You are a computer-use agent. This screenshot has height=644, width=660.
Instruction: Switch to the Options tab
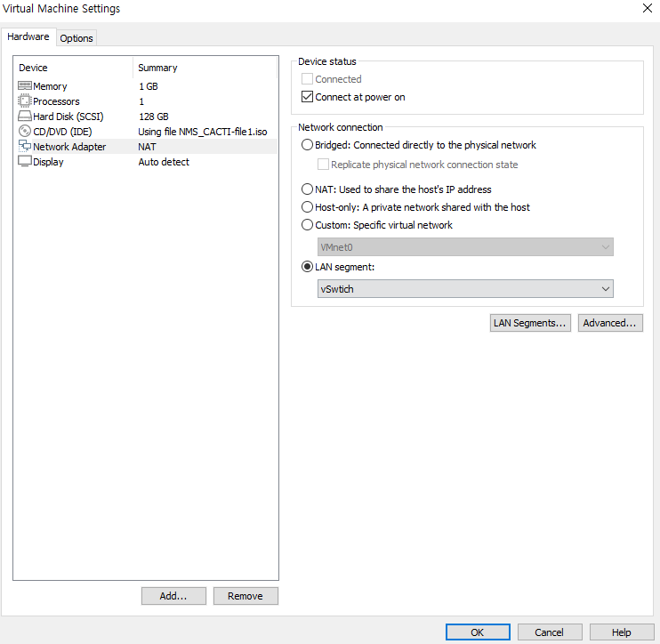click(x=76, y=38)
